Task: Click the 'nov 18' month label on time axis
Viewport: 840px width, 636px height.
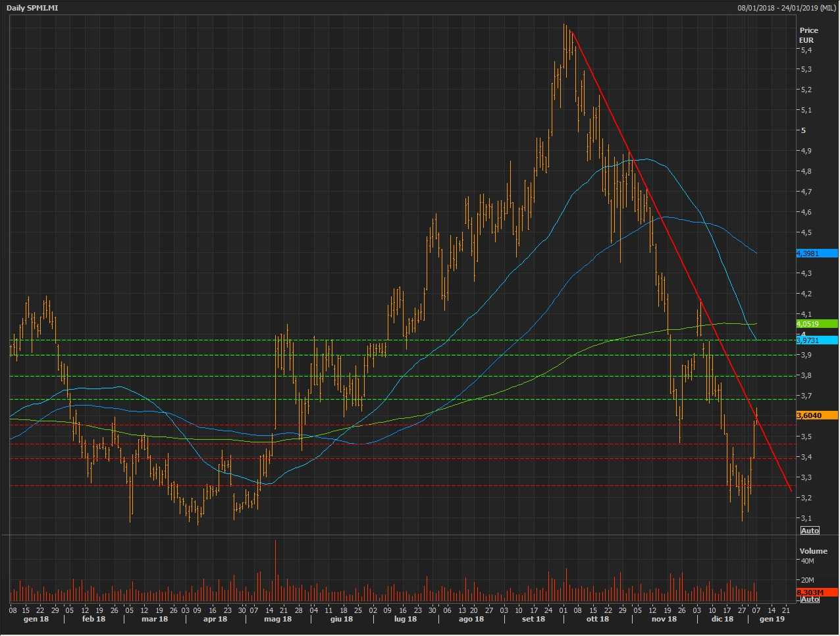Action: tap(664, 619)
